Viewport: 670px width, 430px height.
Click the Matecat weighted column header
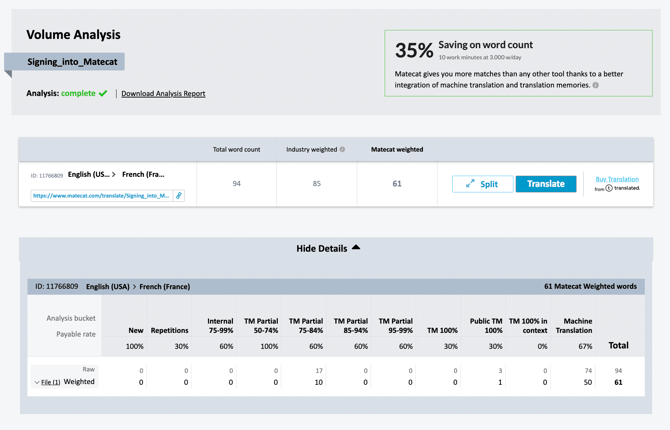(397, 150)
